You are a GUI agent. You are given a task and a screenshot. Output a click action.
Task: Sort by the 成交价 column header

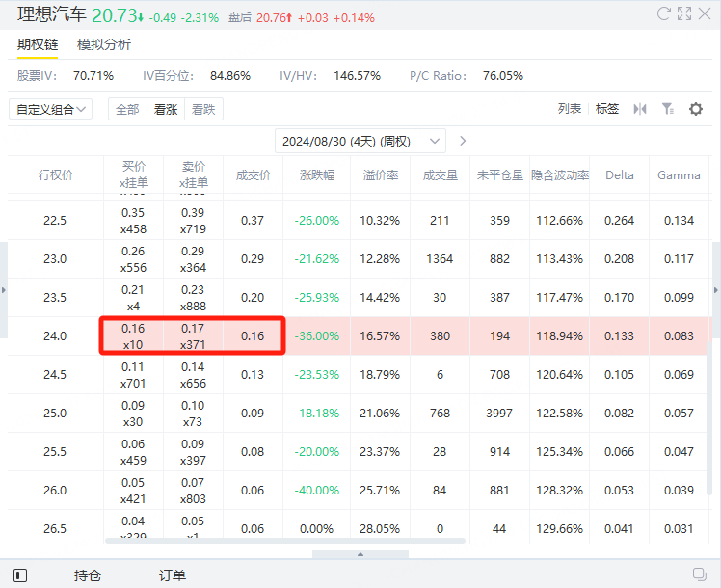click(253, 175)
